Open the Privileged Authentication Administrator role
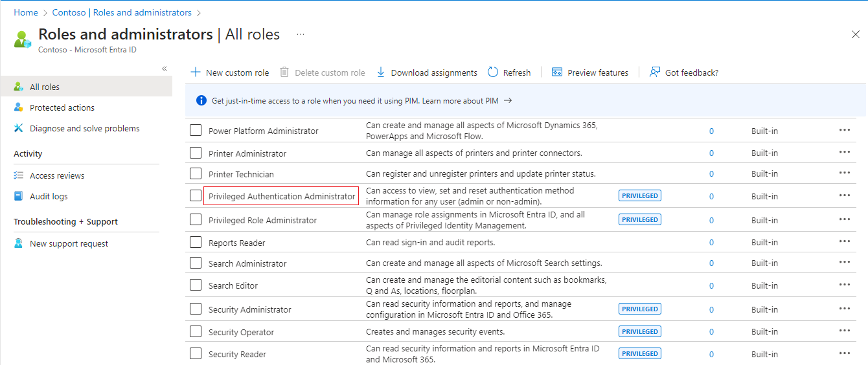Screen dimensions: 868x365 pyautogui.click(x=282, y=196)
